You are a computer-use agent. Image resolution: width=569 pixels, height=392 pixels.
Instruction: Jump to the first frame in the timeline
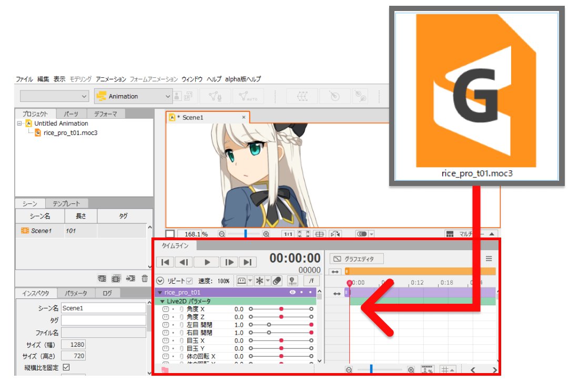[165, 262]
